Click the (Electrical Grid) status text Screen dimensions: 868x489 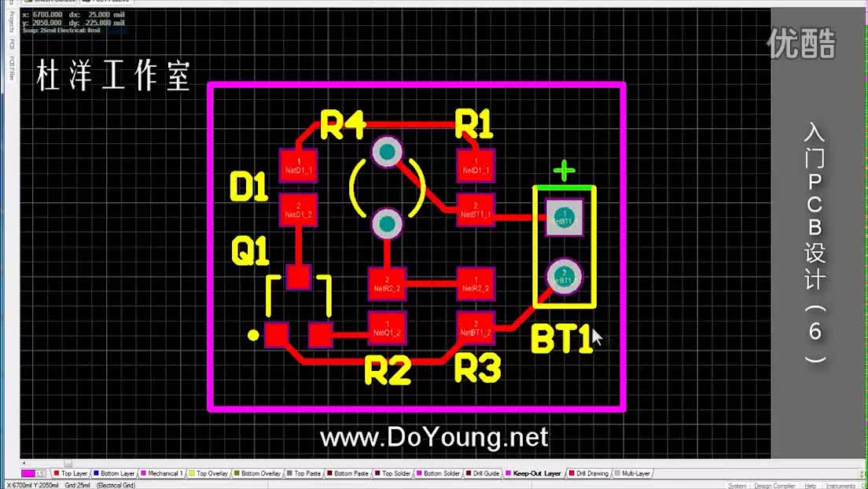[x=116, y=486]
